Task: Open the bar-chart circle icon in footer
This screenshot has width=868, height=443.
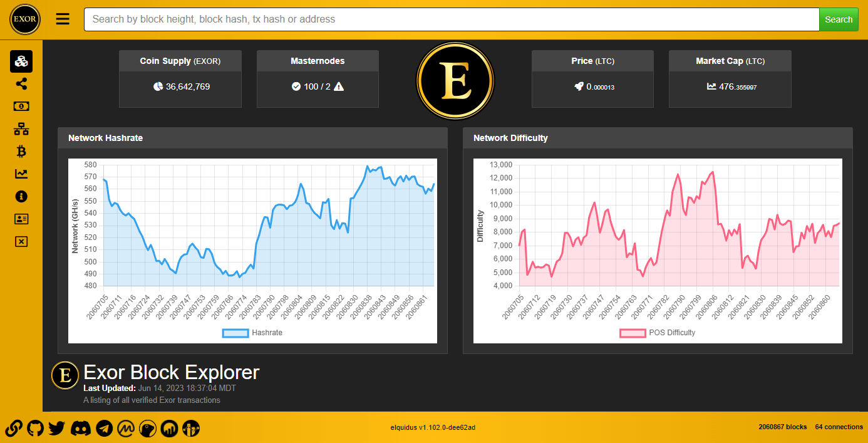Action: [170, 429]
